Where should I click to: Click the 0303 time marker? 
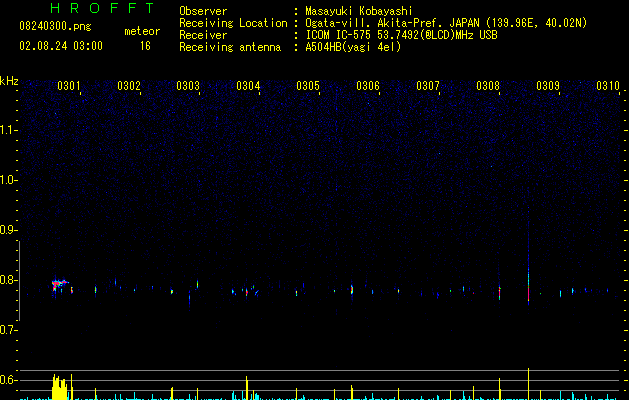pyautogui.click(x=188, y=86)
